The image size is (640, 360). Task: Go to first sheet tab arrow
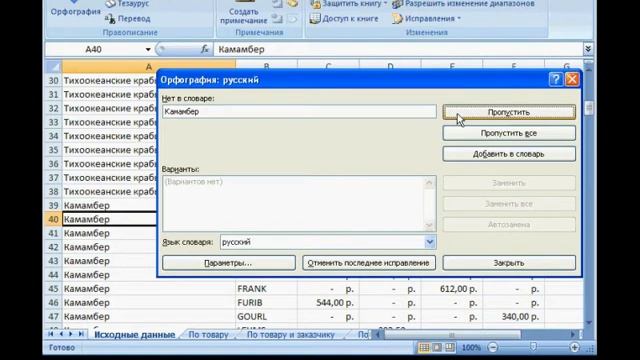51,334
